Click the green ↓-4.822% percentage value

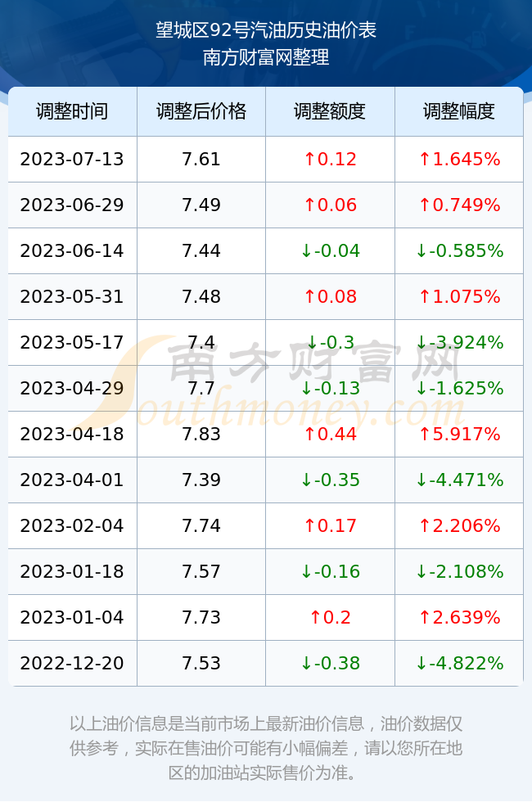coord(459,663)
